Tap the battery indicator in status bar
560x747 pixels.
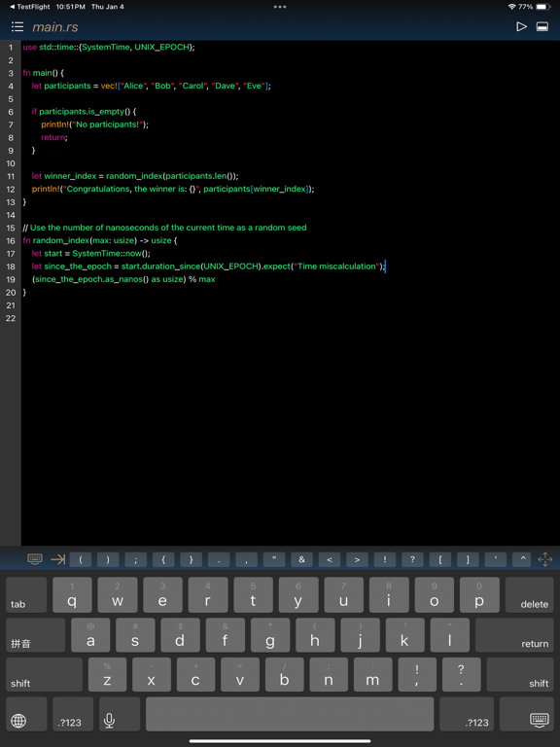[543, 7]
